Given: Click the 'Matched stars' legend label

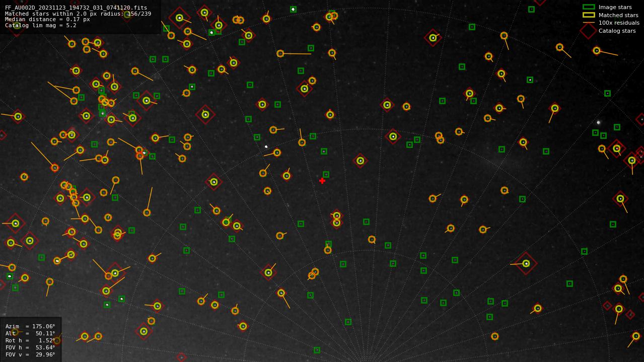Looking at the screenshot, I should click(x=618, y=15).
